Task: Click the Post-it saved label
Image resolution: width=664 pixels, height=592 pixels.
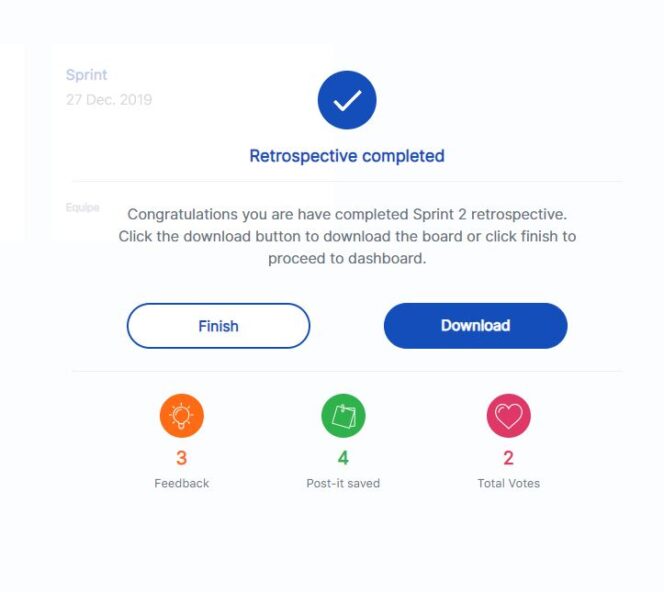Action: (343, 483)
